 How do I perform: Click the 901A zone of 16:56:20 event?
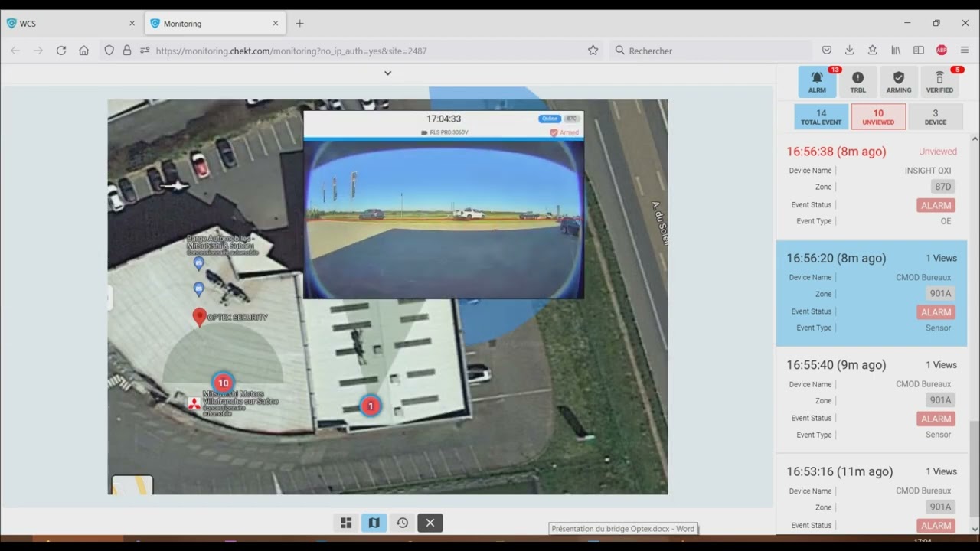(x=940, y=294)
